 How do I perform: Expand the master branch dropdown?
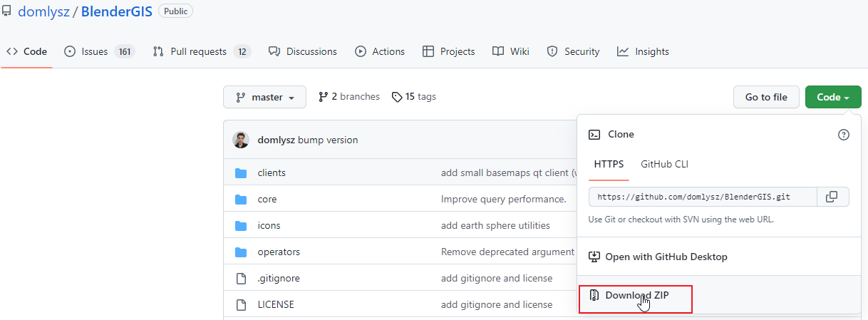(264, 98)
